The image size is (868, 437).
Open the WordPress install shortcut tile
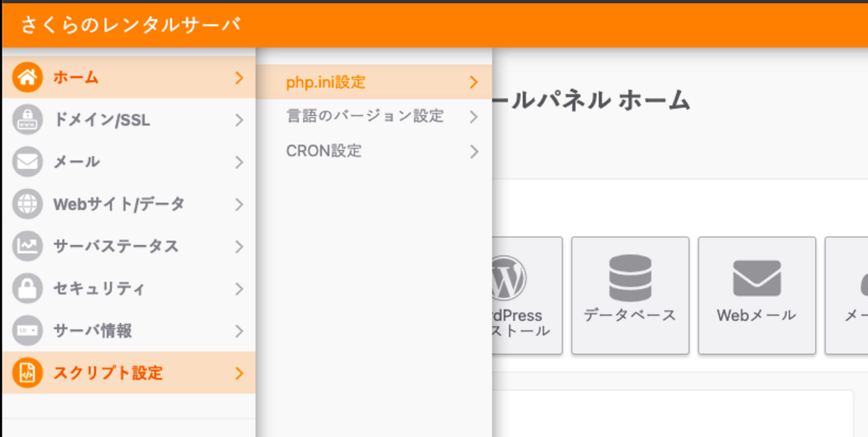[527, 295]
